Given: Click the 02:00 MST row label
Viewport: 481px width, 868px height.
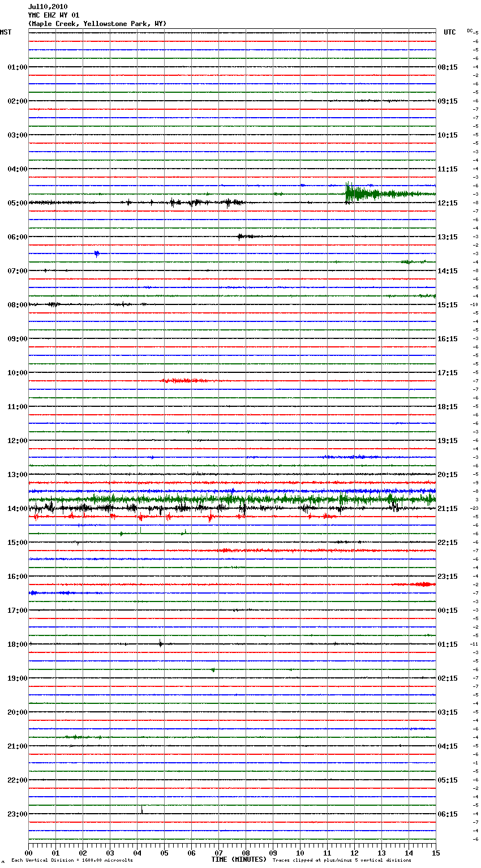Looking at the screenshot, I should [x=18, y=101].
